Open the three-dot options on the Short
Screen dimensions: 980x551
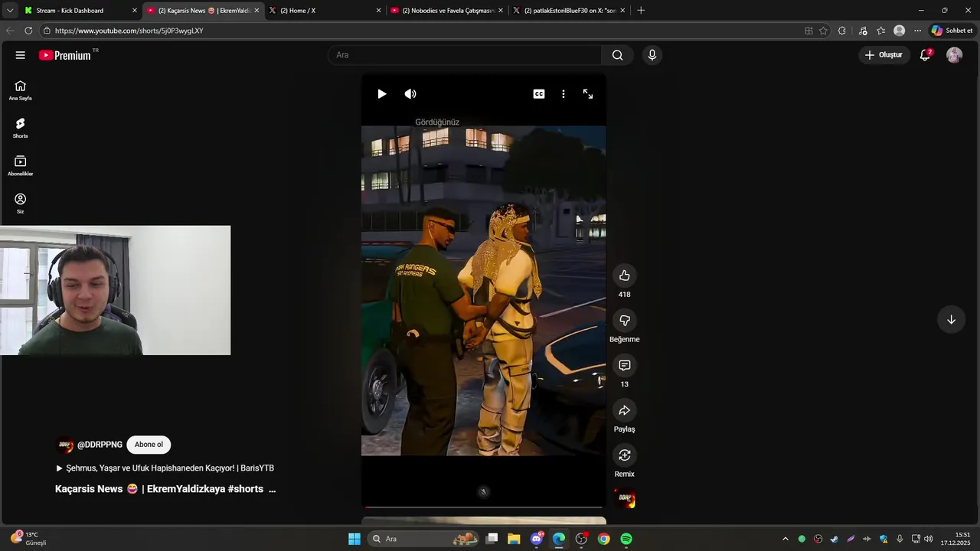point(563,94)
